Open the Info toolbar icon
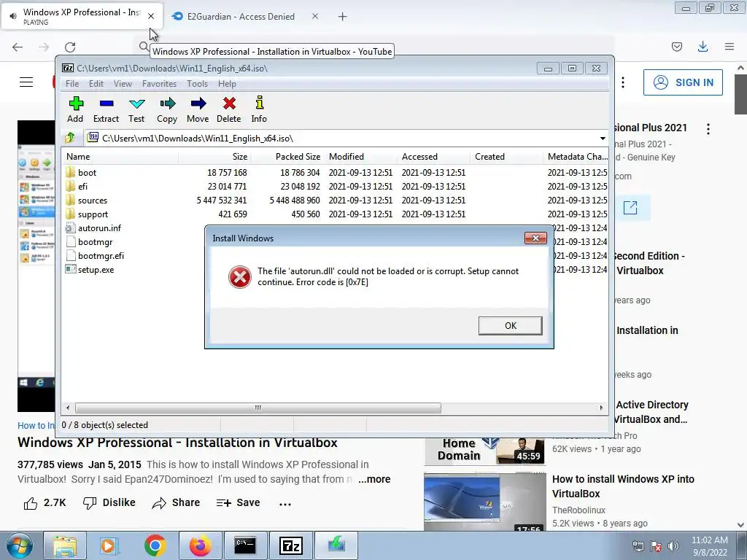The width and height of the screenshot is (747, 560). coord(259,109)
